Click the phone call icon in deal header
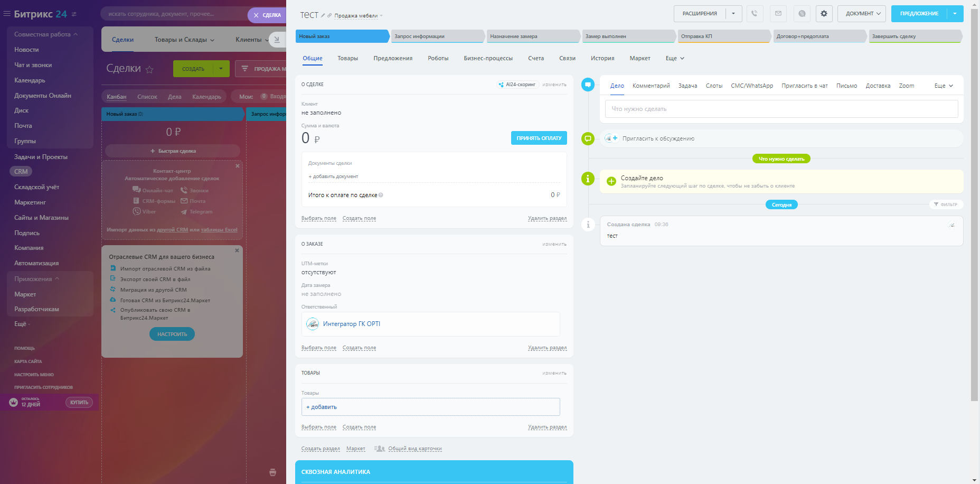 point(755,14)
